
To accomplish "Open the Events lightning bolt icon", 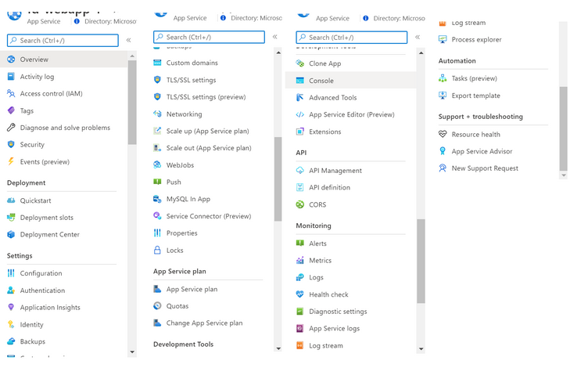I will click(x=11, y=161).
